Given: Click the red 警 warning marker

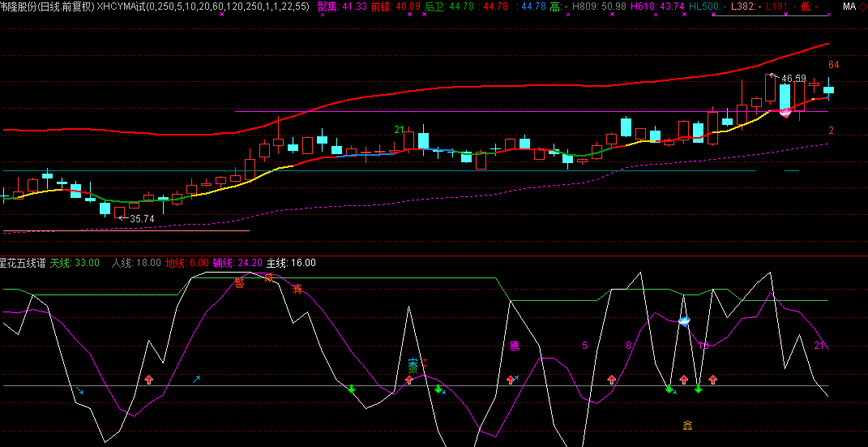Looking at the screenshot, I should point(240,283).
